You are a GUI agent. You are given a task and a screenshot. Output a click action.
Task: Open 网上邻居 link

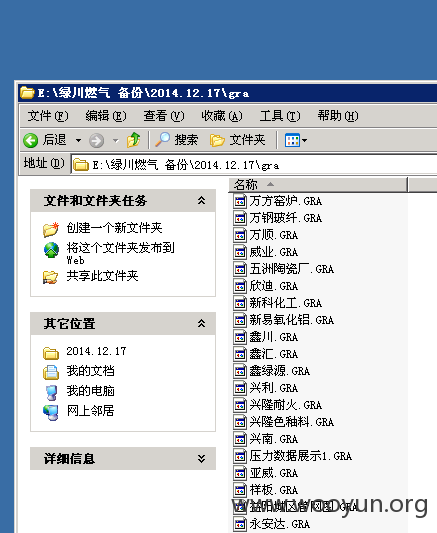point(90,411)
